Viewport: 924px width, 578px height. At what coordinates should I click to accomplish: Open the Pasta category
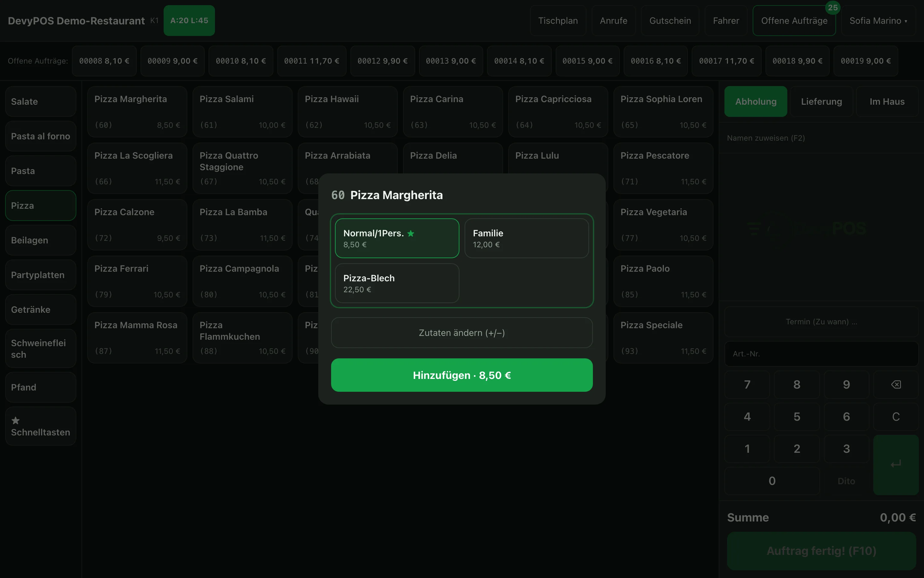40,171
